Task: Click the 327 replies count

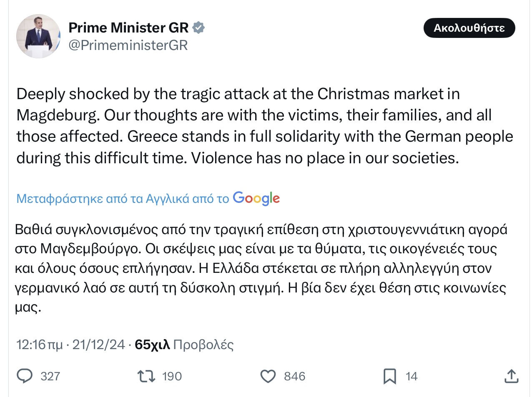Action: coord(50,377)
